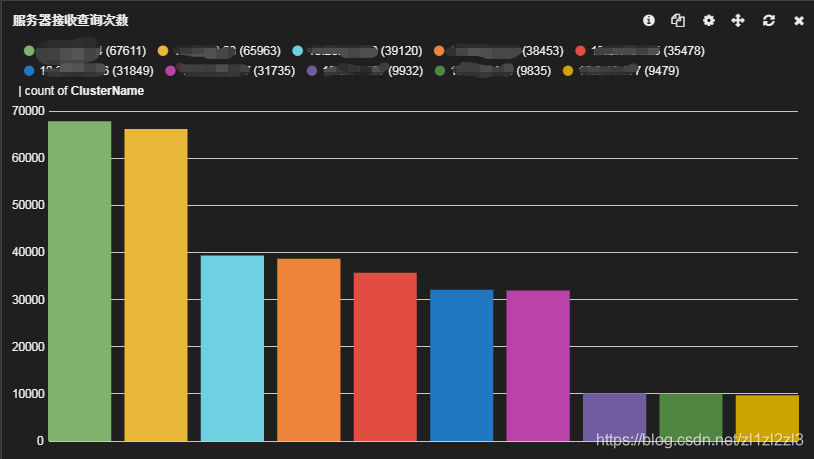Viewport: 814px width, 459px height.
Task: Select the legend entry labeled (31849)
Action: coord(89,71)
